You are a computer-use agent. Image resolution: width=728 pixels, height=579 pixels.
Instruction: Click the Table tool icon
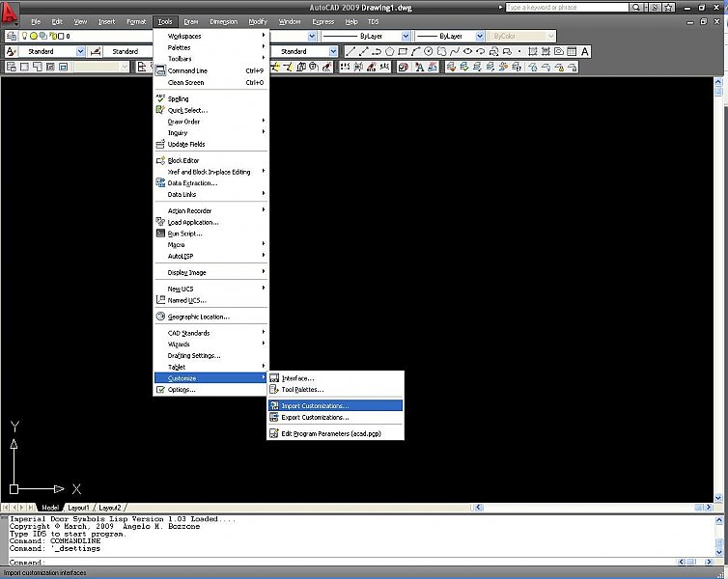click(x=572, y=51)
